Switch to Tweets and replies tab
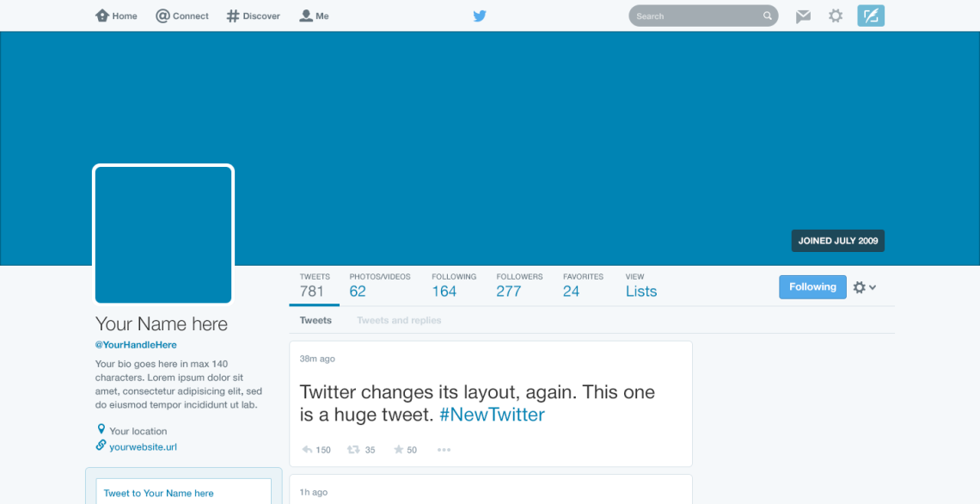980x504 pixels. click(x=399, y=320)
